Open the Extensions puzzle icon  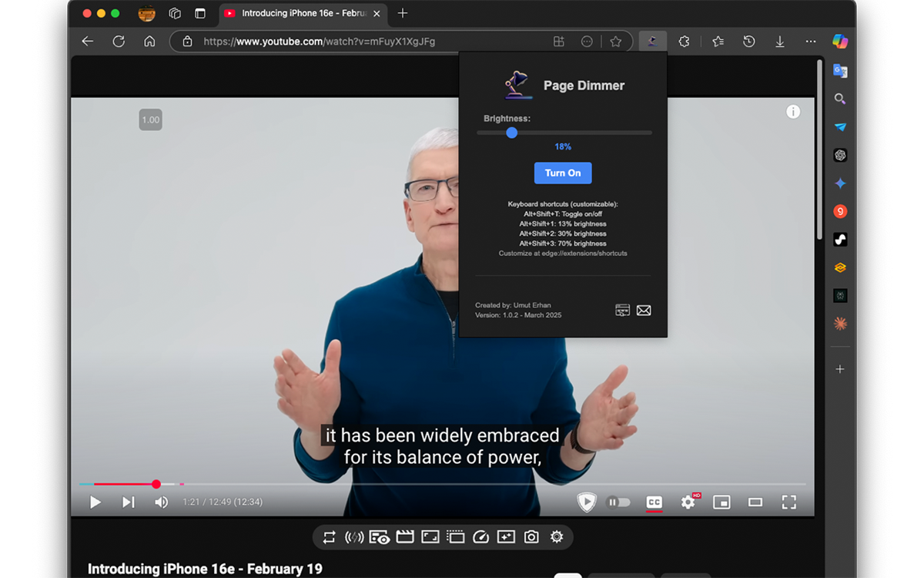tap(684, 42)
